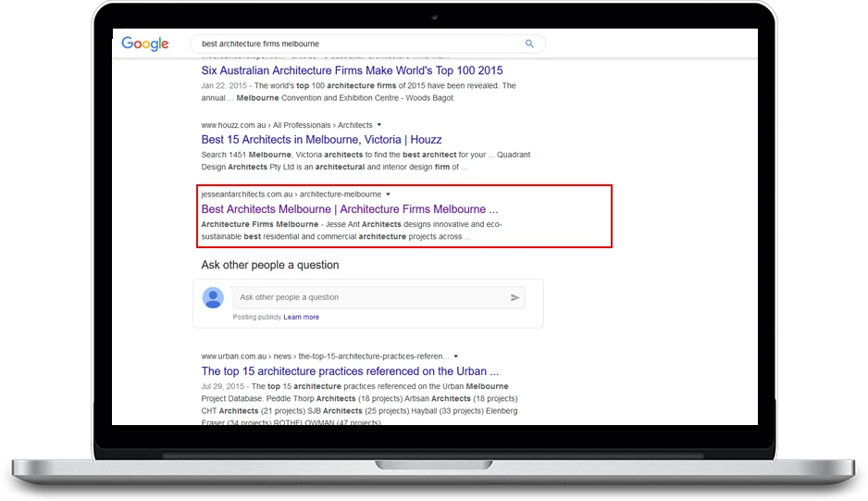Click the 'Search 1451 Melbourne, Victoria architects' snippet
868x501 pixels.
pyautogui.click(x=366, y=161)
